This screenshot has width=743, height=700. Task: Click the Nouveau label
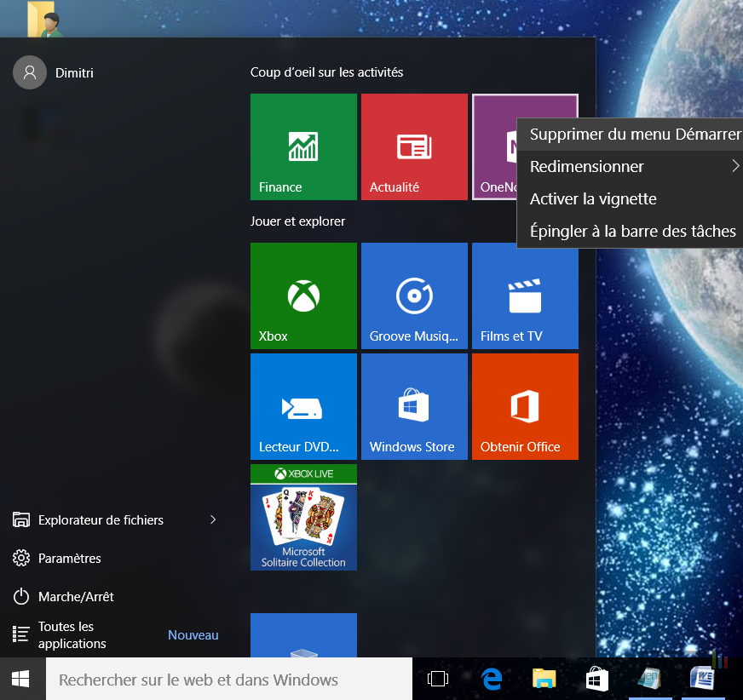[193, 635]
